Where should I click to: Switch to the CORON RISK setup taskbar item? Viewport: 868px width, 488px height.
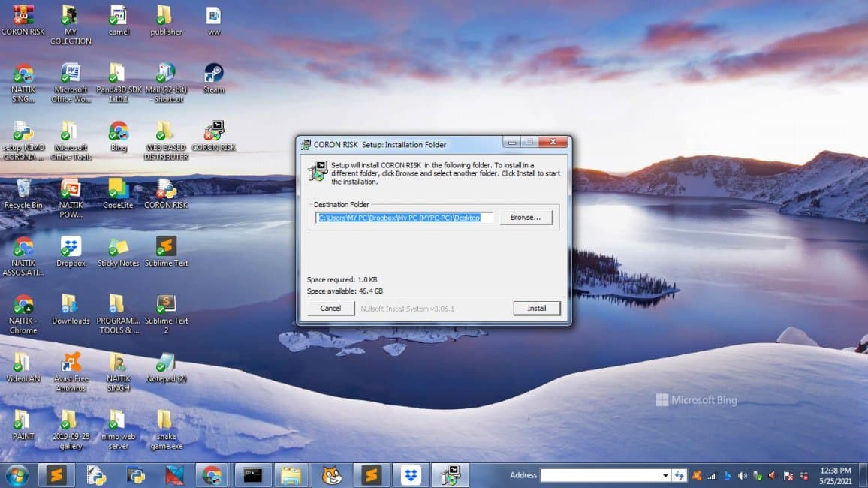click(x=451, y=475)
